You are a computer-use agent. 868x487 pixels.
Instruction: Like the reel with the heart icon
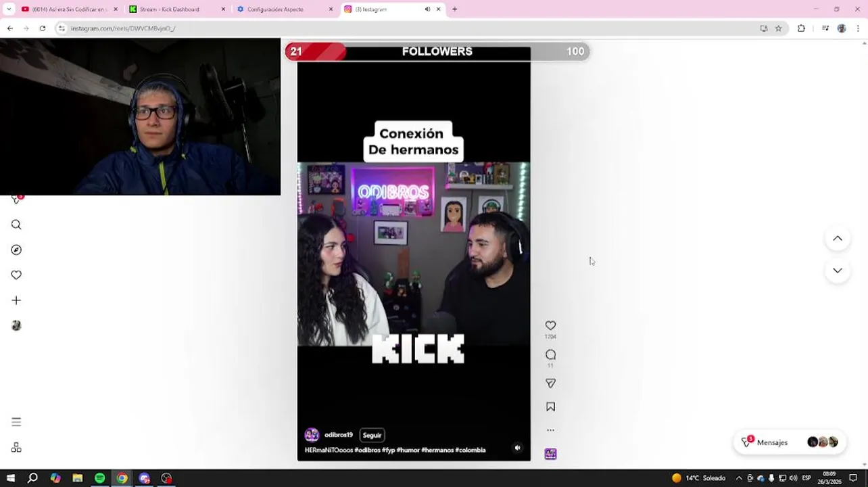click(550, 325)
